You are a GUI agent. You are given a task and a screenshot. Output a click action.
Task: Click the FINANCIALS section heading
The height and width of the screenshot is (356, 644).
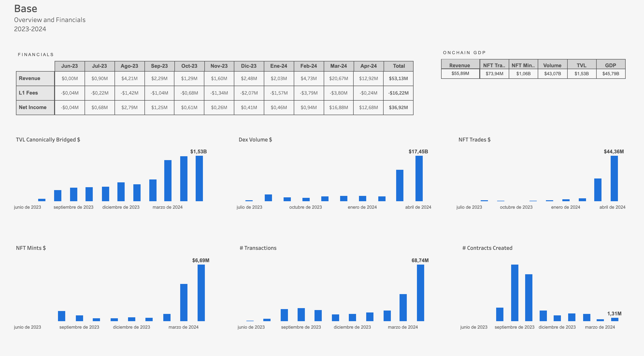pos(36,55)
